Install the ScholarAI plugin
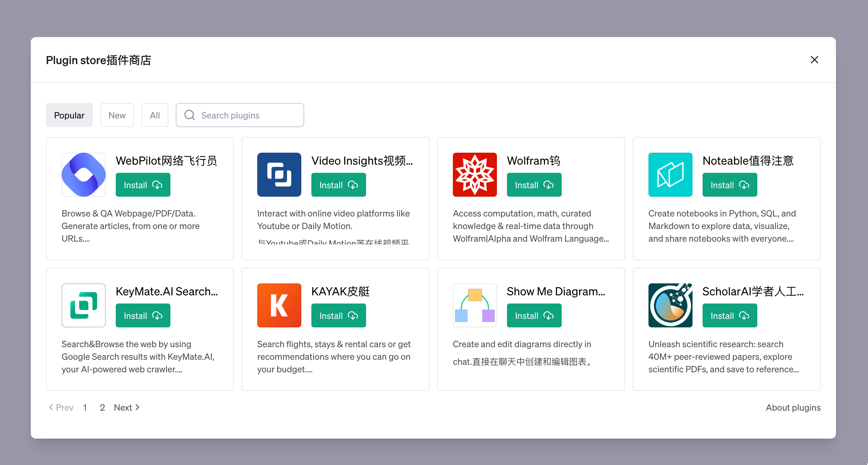The height and width of the screenshot is (465, 868). [730, 315]
